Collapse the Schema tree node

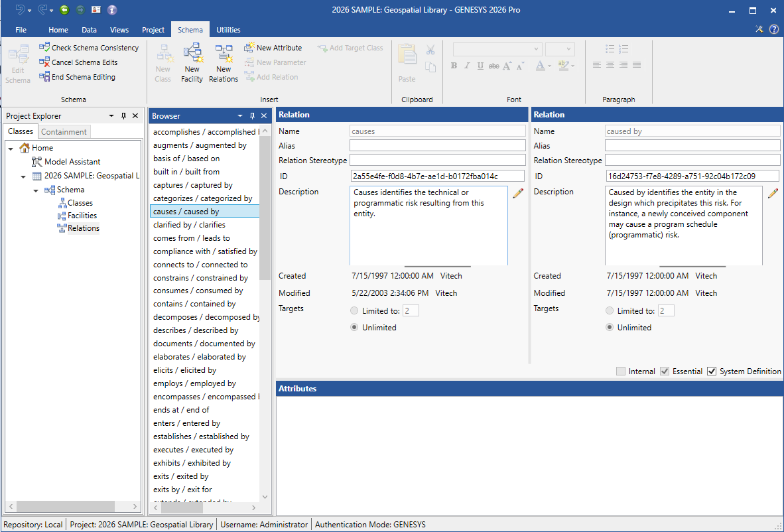coord(36,190)
